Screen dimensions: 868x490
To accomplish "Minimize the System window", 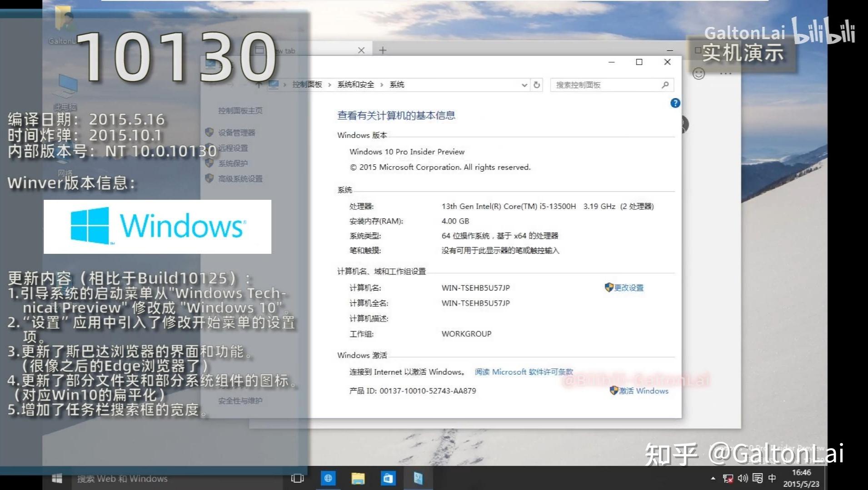I will (x=612, y=62).
